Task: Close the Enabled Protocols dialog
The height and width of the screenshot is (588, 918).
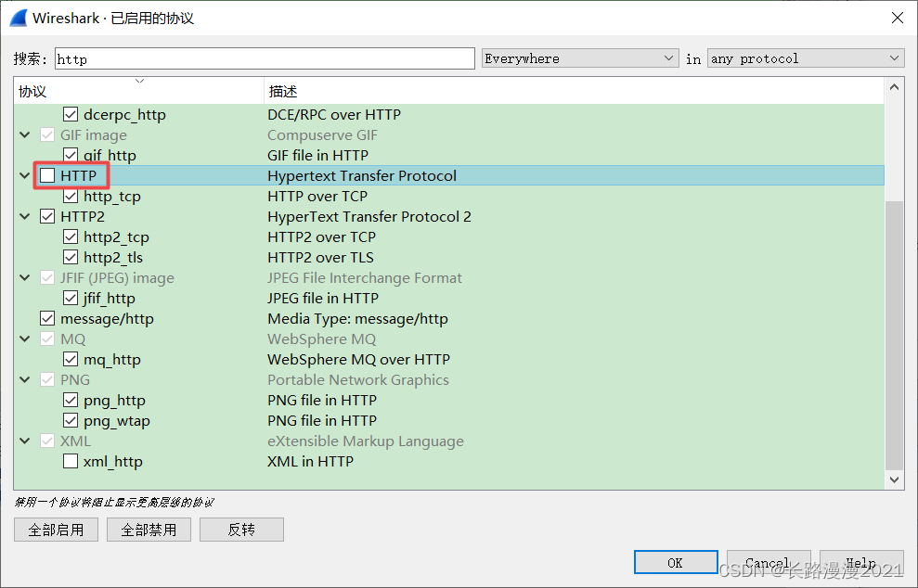Action: 897,18
